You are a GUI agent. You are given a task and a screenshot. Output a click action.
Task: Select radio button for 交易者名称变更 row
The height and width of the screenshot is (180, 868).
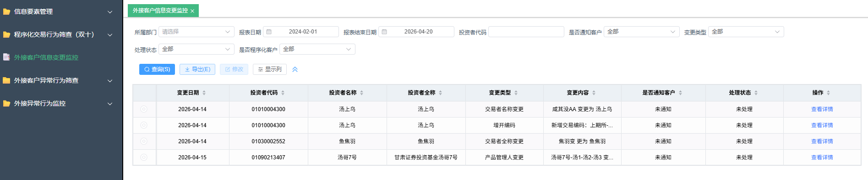point(144,109)
